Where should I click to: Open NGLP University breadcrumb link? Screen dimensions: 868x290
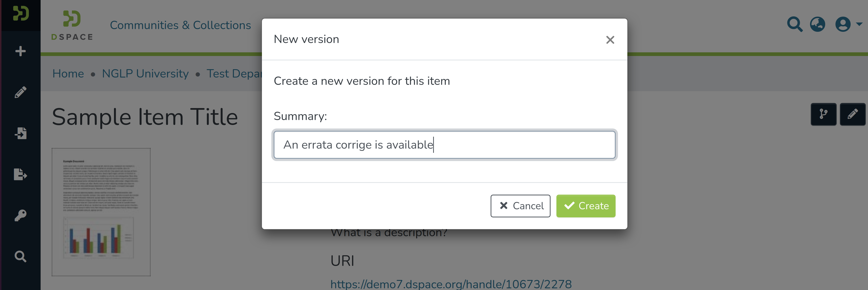pyautogui.click(x=145, y=73)
